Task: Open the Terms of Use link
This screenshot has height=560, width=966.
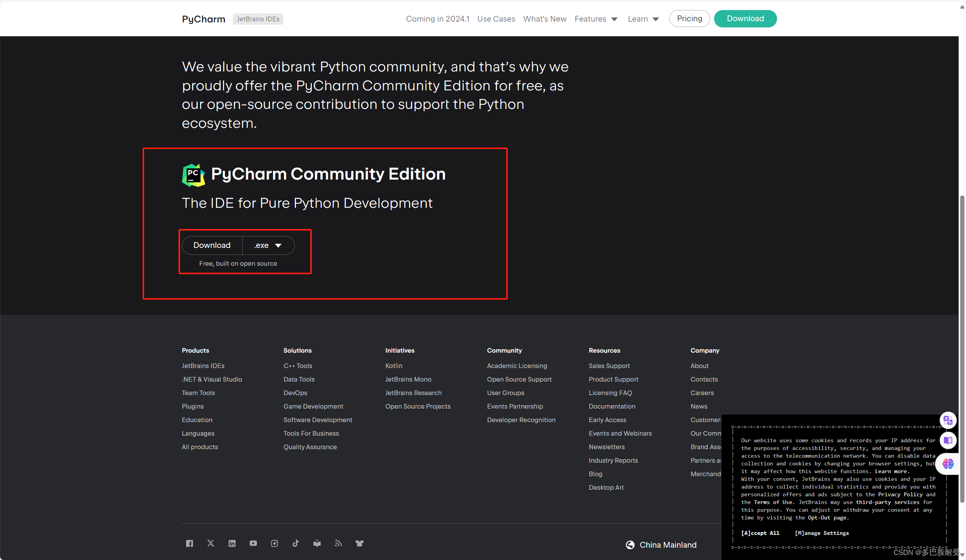Action: [x=773, y=502]
